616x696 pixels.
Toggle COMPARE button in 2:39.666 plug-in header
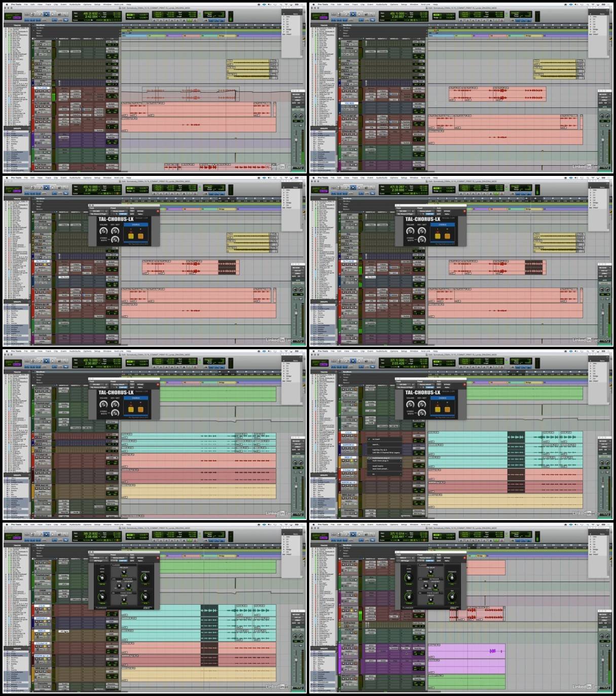[429, 214]
